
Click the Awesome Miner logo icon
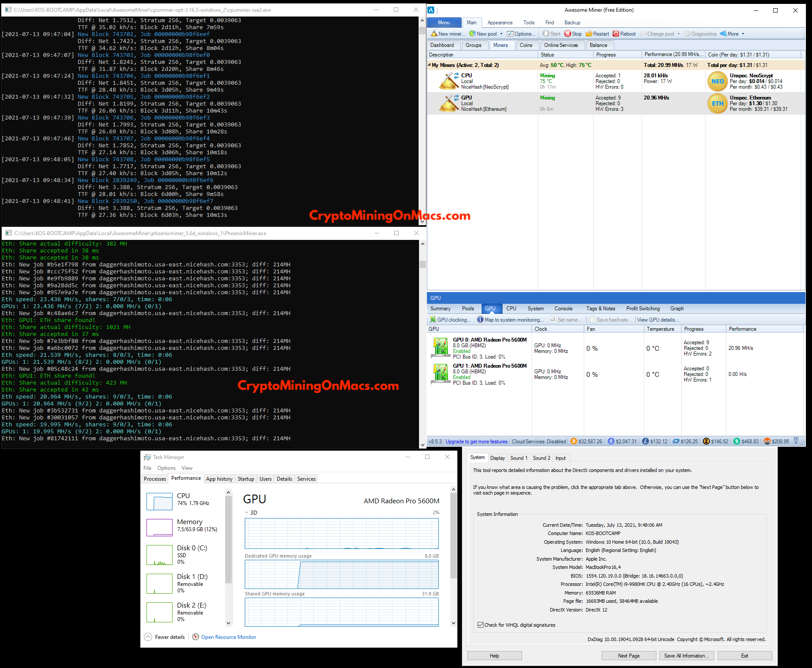(x=431, y=10)
